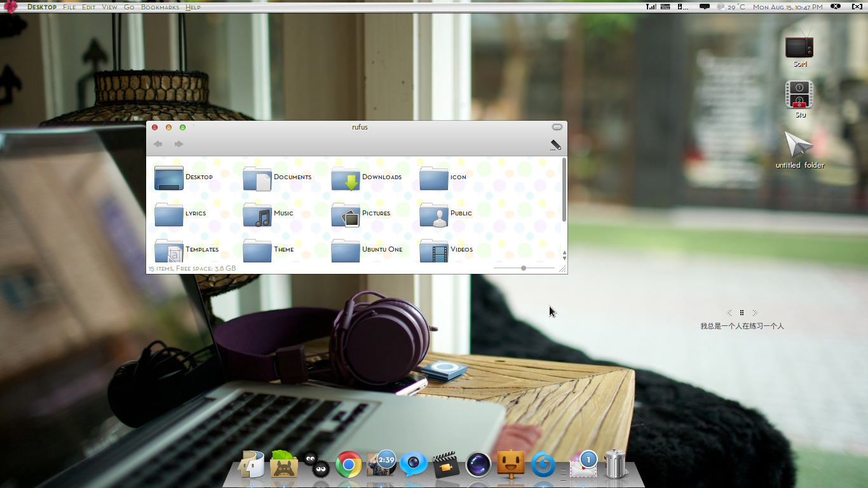The image size is (868, 488).
Task: Click next arrow on lyrics widget
Action: (755, 313)
